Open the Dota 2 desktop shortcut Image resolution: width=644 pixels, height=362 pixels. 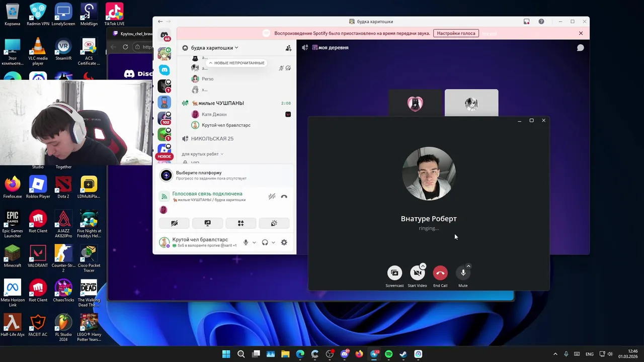[x=63, y=187]
